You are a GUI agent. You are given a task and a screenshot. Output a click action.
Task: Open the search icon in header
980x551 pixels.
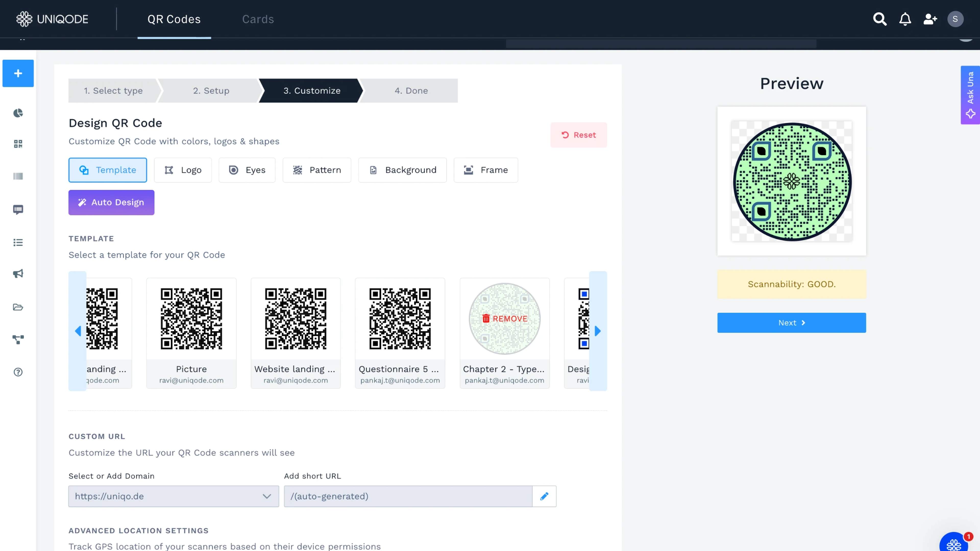coord(879,19)
